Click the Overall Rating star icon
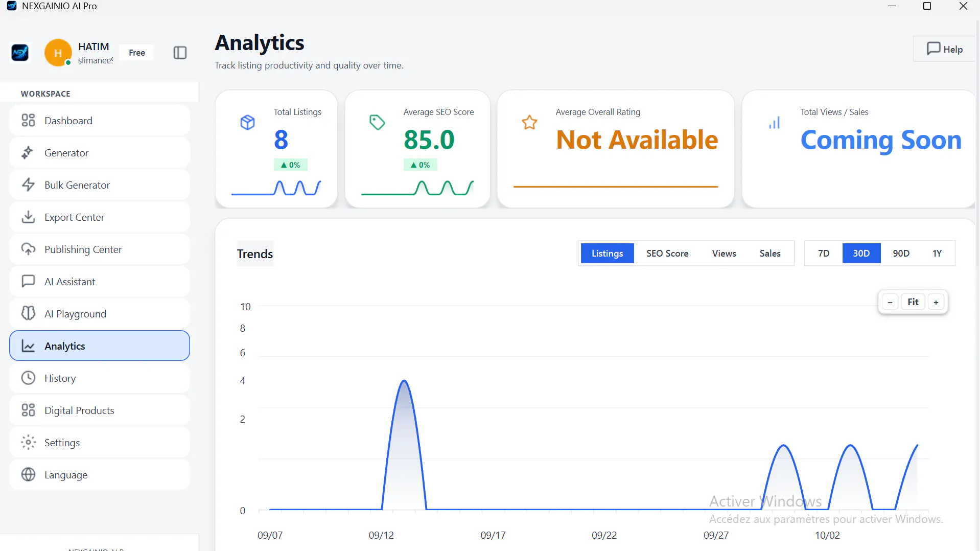980x551 pixels. tap(529, 122)
